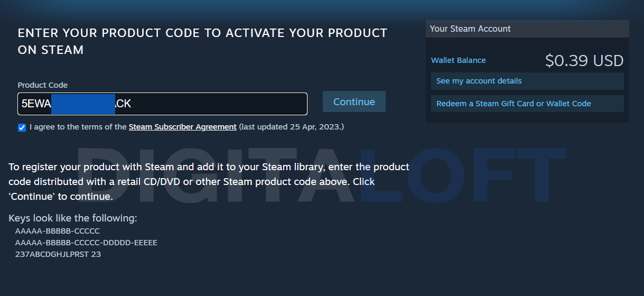644x296 pixels.
Task: Click the Product Code field label
Action: [43, 85]
